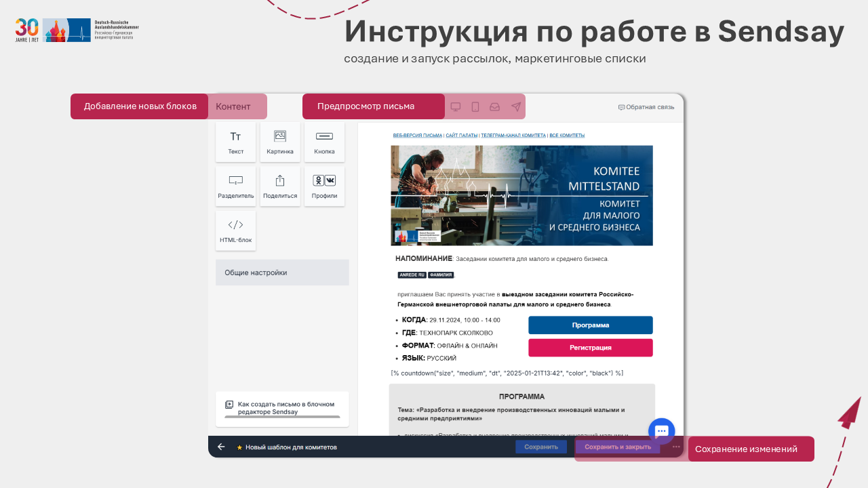Click the blue Программа button in email

tap(591, 325)
